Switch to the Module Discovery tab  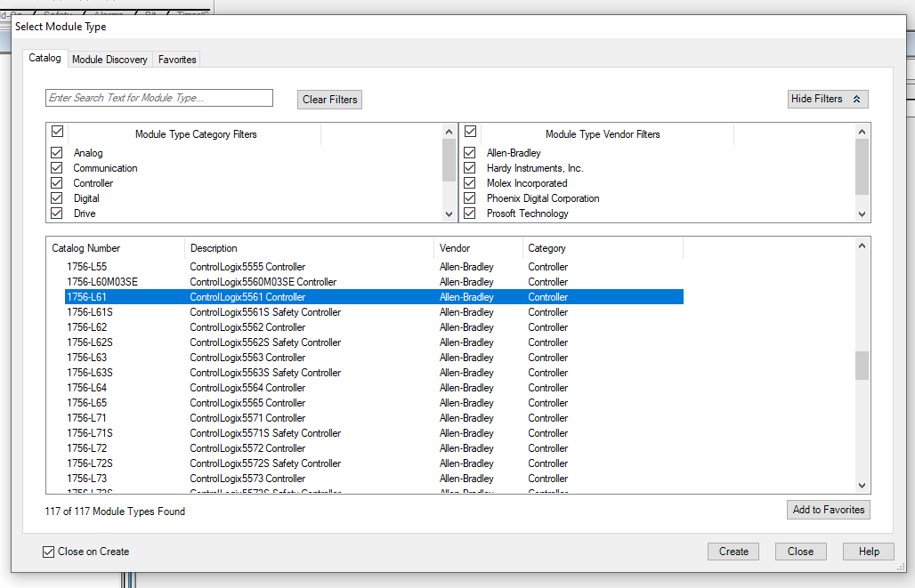tap(109, 60)
